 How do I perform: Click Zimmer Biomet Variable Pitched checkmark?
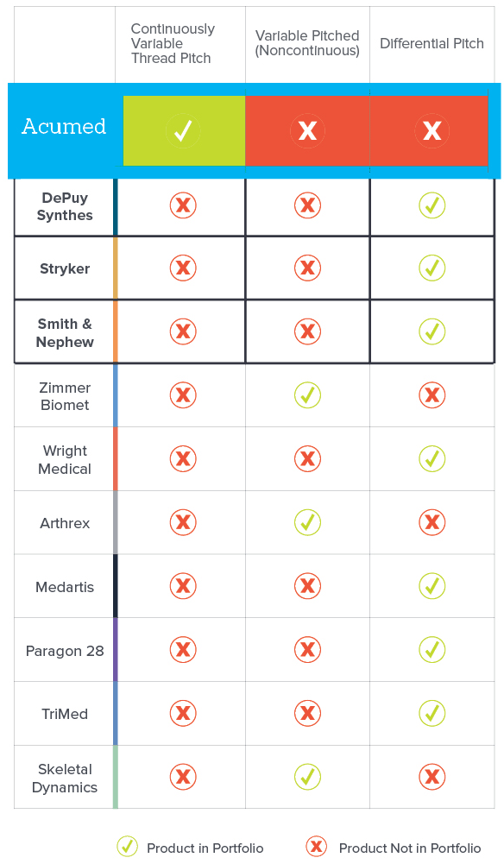pyautogui.click(x=307, y=395)
